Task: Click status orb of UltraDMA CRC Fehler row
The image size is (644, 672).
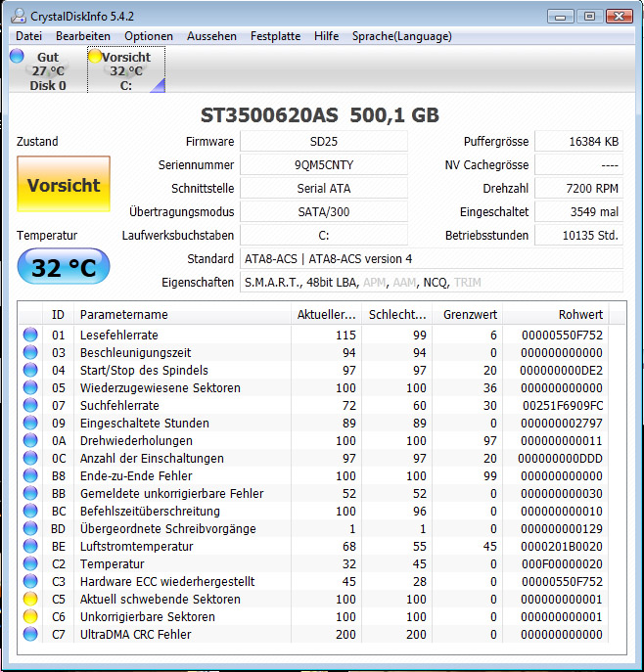Action: coord(30,634)
